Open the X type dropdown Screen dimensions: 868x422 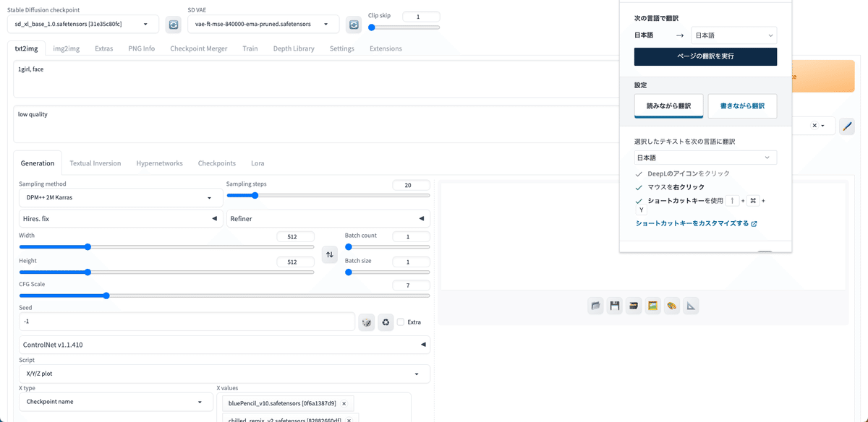116,402
